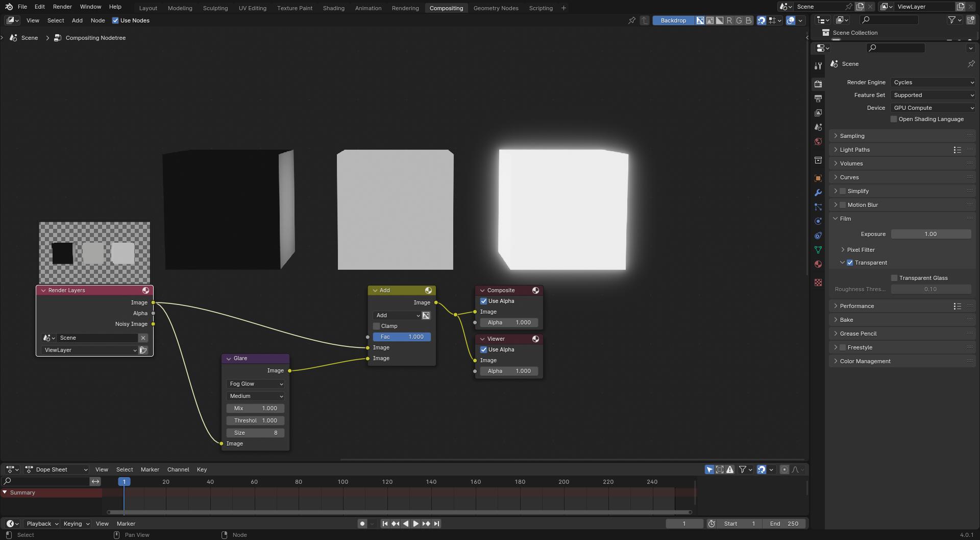Image resolution: width=980 pixels, height=540 pixels.
Task: Collapse the Film panel
Action: point(902,219)
